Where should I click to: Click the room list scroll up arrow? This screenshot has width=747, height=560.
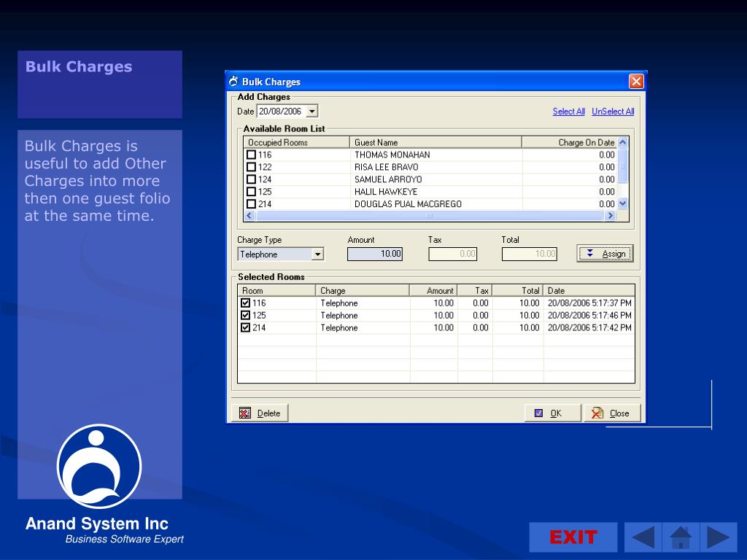click(x=623, y=142)
